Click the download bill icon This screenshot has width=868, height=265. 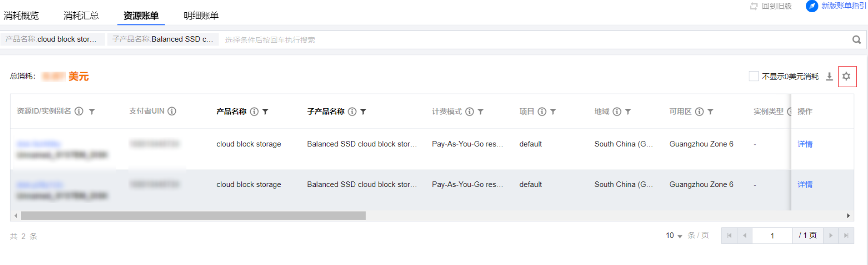click(x=829, y=76)
